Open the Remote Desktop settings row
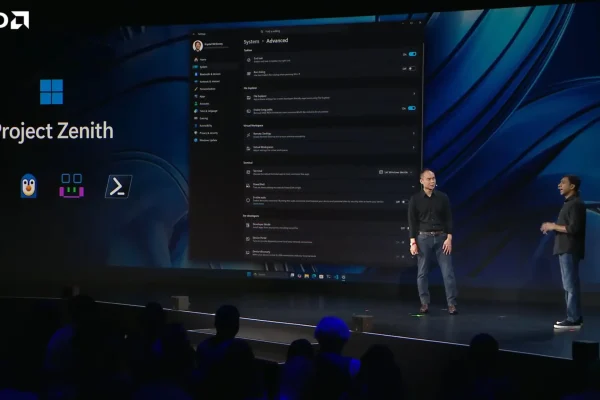This screenshot has height=400, width=600. 330,135
